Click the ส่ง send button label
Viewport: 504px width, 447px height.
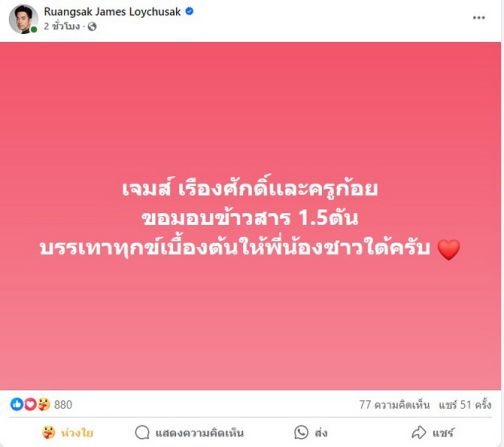[x=321, y=433]
